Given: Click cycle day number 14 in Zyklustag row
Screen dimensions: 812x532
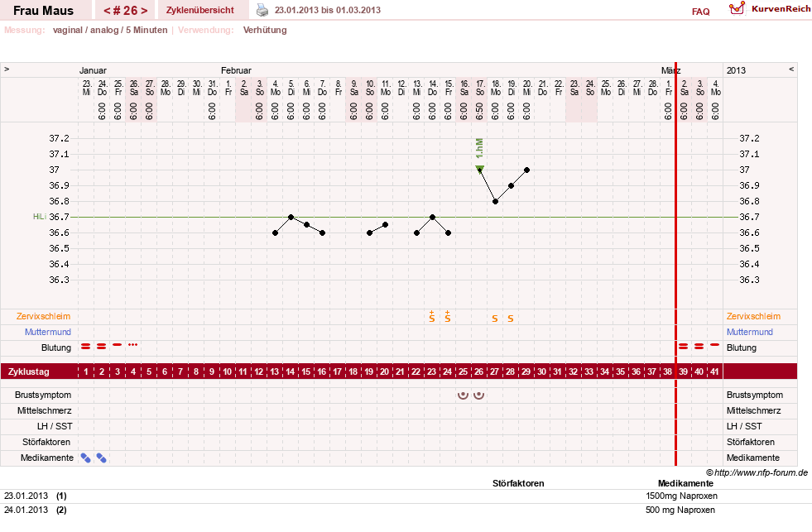Looking at the screenshot, I should click(x=291, y=371).
